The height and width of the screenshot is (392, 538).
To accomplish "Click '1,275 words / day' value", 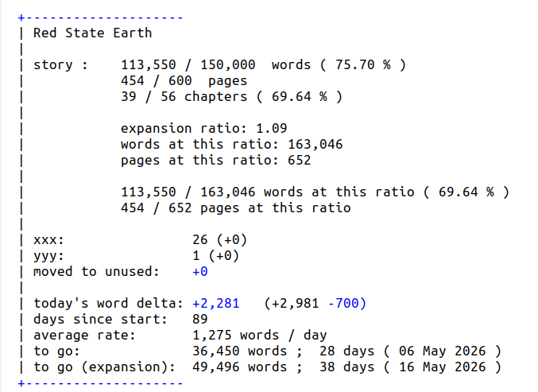I will pyautogui.click(x=259, y=336).
